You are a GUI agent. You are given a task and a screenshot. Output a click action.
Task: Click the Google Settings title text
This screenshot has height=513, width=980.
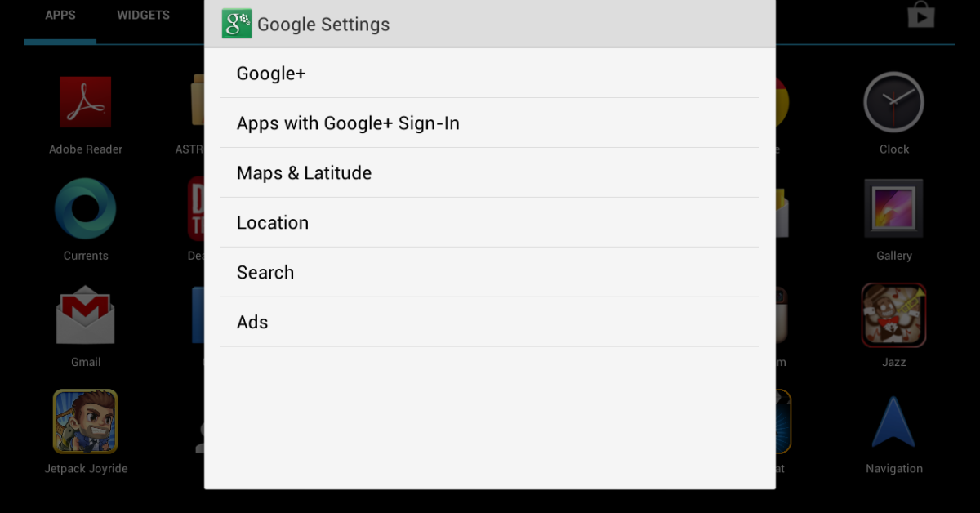323,25
